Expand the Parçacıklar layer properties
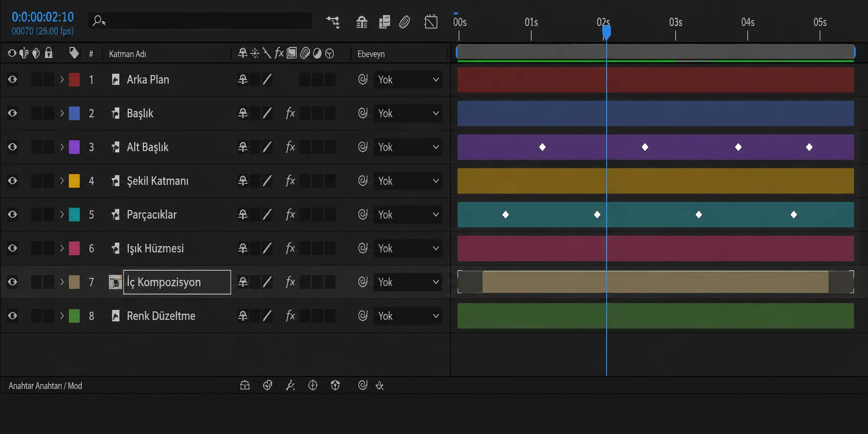The image size is (868, 434). pyautogui.click(x=62, y=214)
